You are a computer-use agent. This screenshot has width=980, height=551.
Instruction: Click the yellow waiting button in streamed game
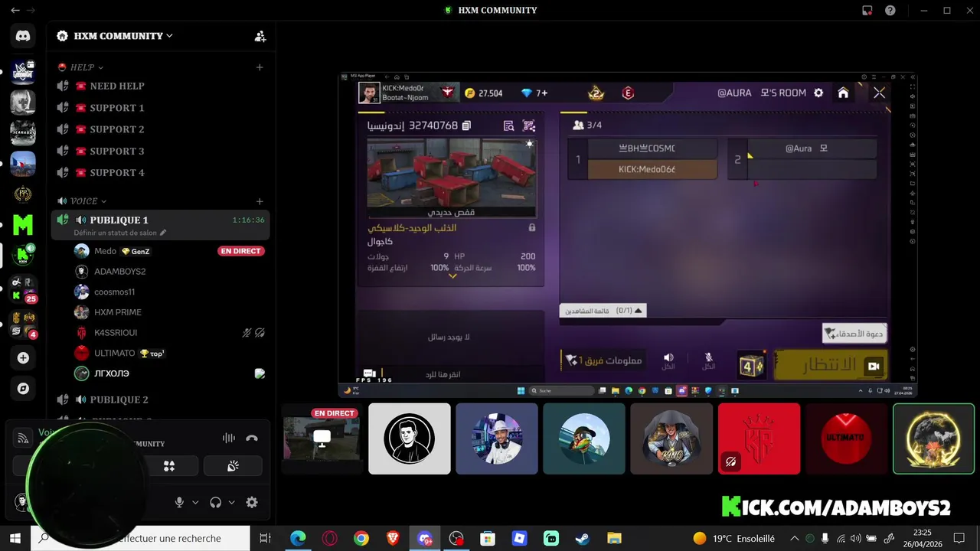tap(831, 366)
